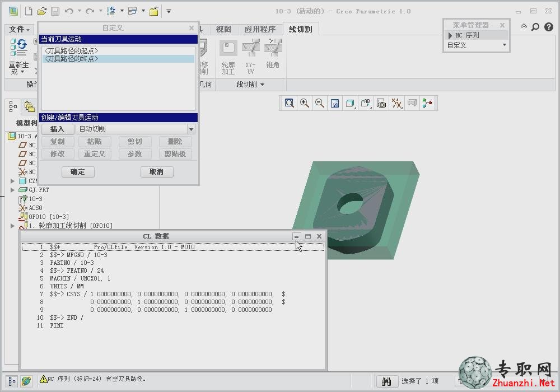Viewport: 560px width, 392px height.
Task: Minimize the CL 数据 window
Action: [296, 236]
